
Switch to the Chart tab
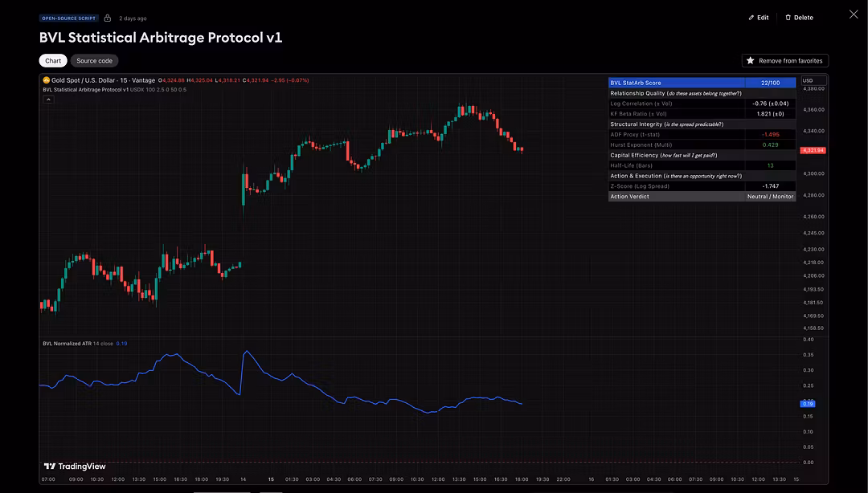point(53,61)
